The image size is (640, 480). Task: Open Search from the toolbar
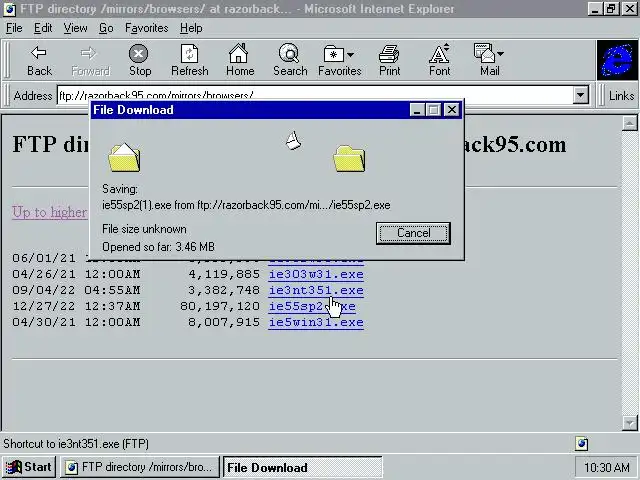pyautogui.click(x=290, y=60)
